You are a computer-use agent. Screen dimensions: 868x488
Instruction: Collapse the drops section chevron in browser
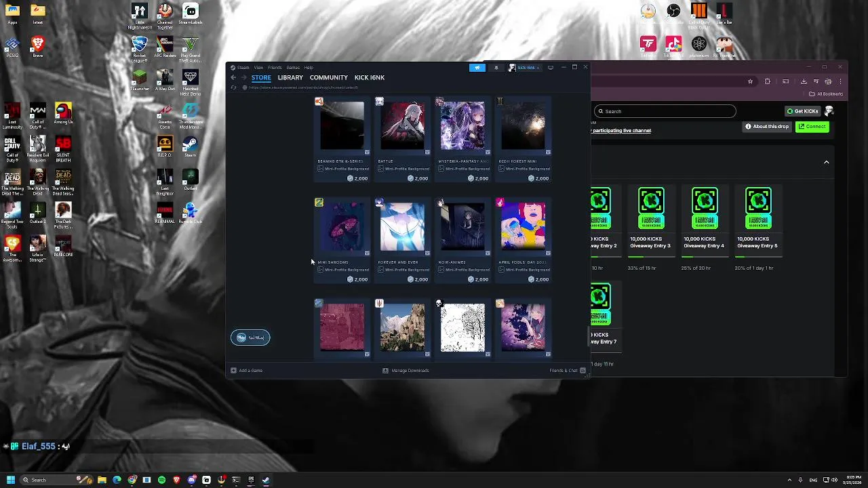pos(826,162)
